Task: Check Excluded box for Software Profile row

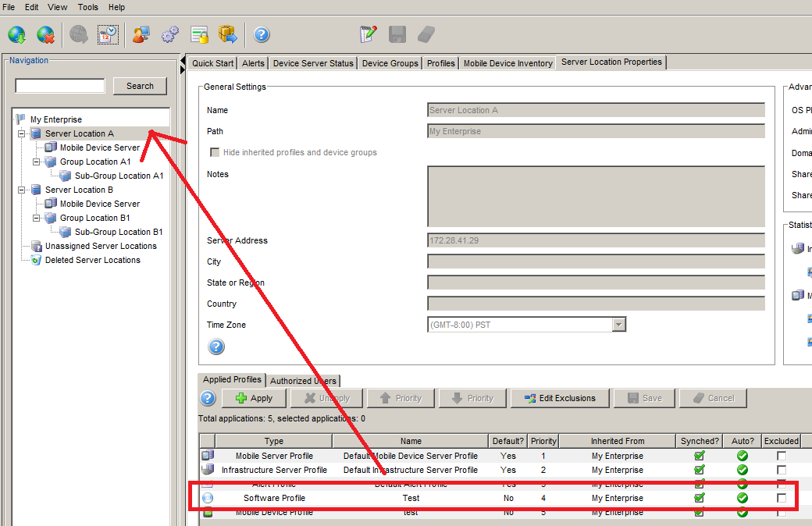Action: 782,498
